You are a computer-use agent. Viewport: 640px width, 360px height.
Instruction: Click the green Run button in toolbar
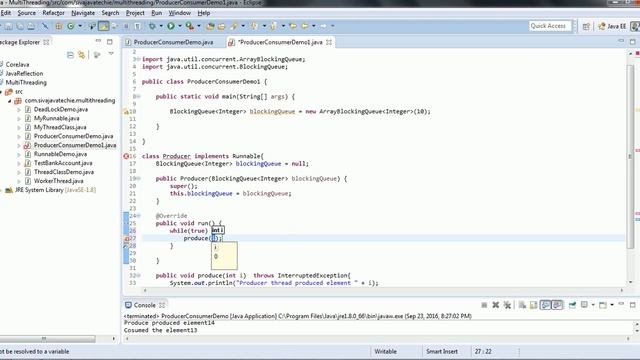(171, 26)
